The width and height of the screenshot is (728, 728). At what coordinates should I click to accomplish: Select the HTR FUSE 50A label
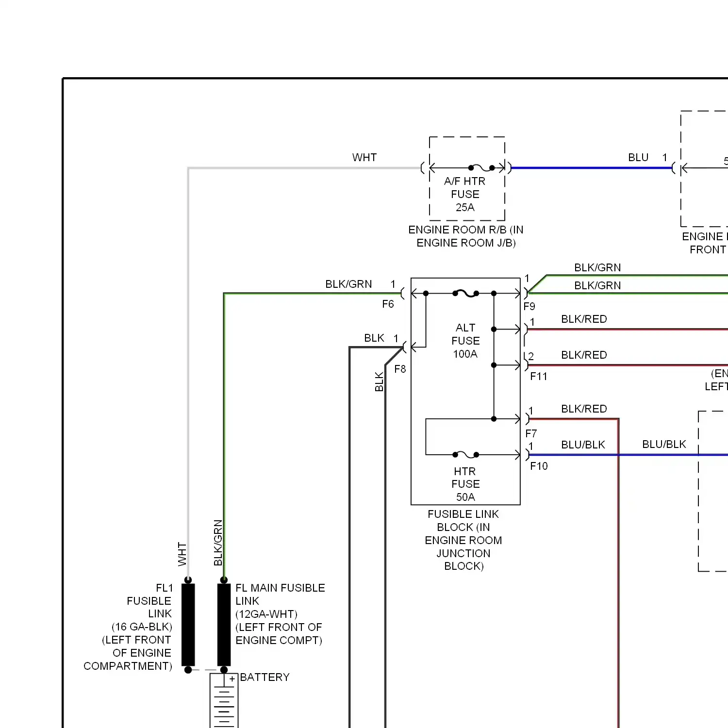tap(465, 484)
